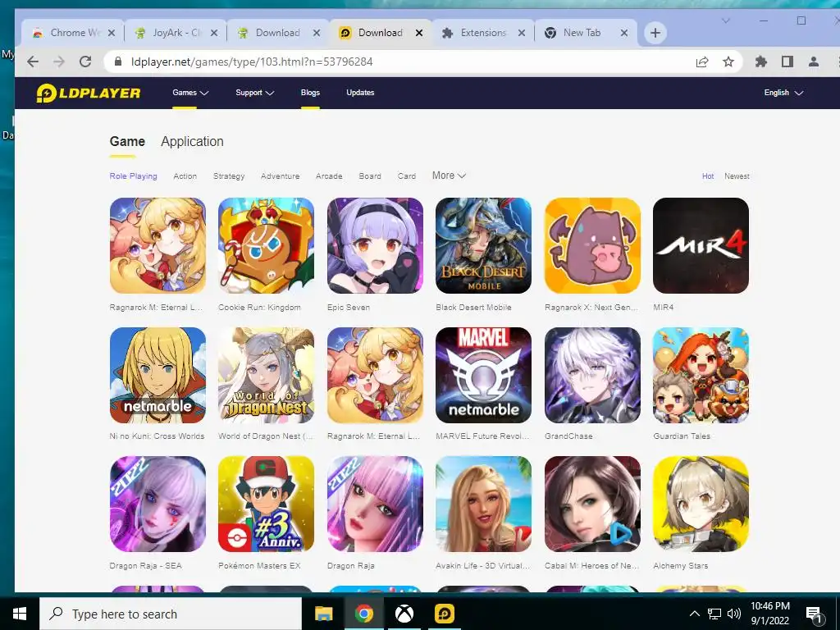Filter by the Action category
Viewport: 840px width, 630px height.
(x=185, y=176)
